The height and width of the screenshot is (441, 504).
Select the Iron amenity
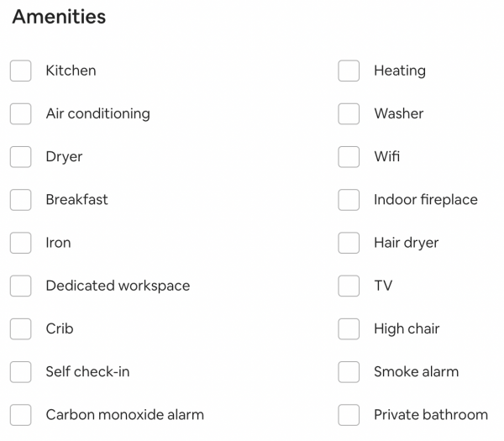pyautogui.click(x=21, y=243)
